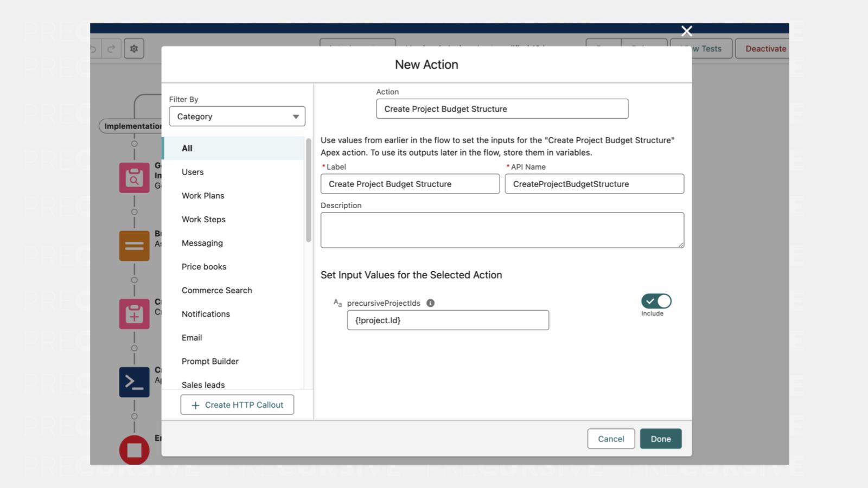The image size is (868, 488).
Task: Click the orange Assignment element icon
Action: coord(134,246)
